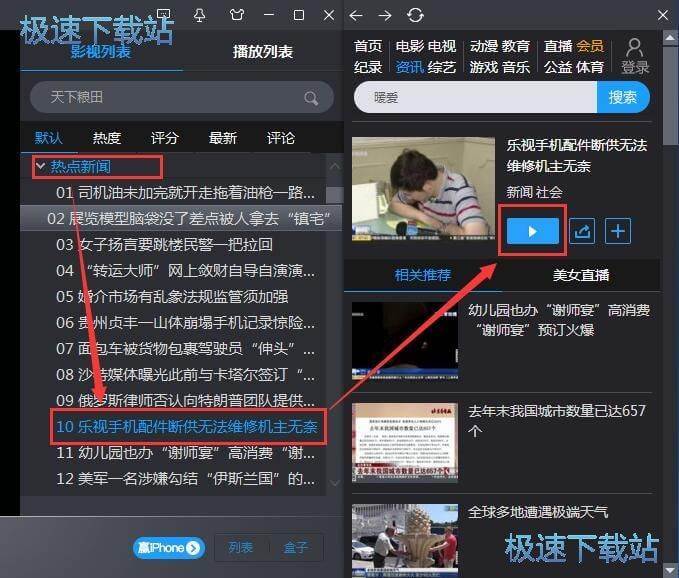Click the magnifier icon in left search box
Screen dimensions: 679x578
311,98
